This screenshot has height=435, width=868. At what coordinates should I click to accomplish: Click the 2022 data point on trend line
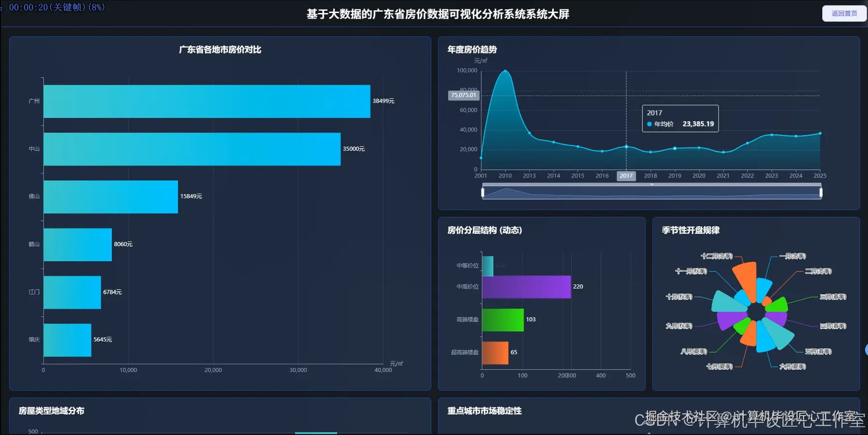(748, 143)
